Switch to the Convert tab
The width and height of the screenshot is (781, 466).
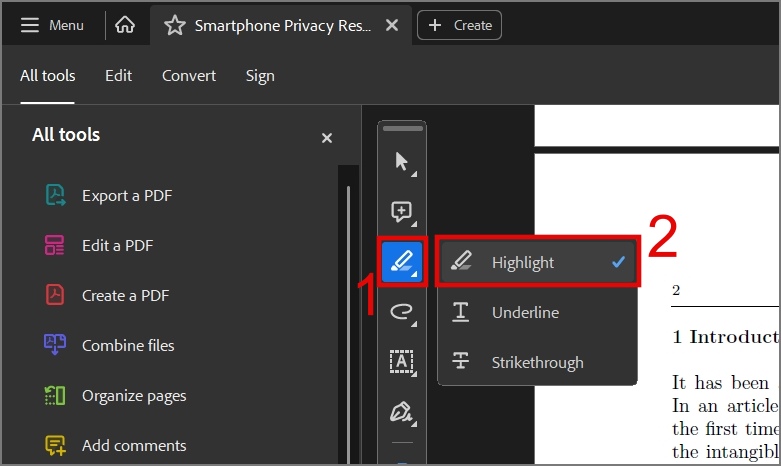point(189,76)
